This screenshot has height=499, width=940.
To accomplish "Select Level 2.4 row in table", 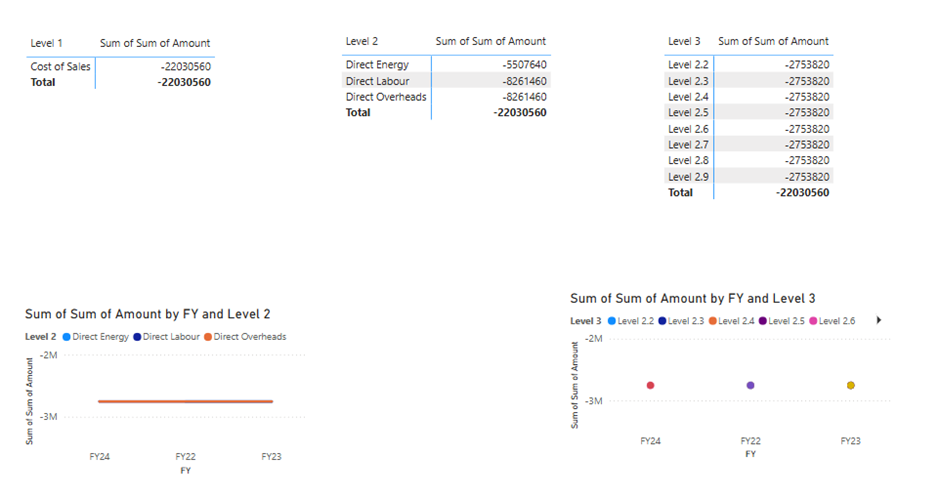I will pos(749,97).
